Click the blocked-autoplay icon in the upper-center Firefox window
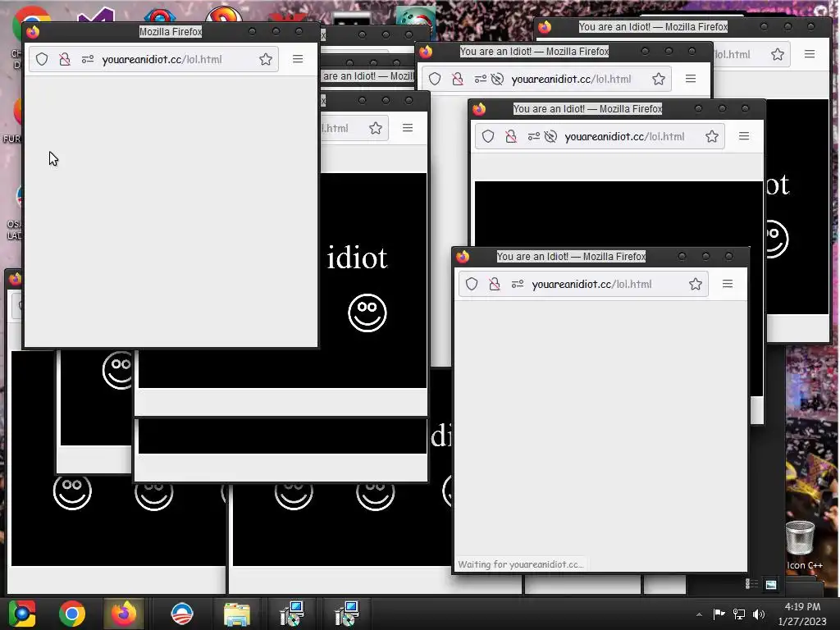Screen dimensions: 840x630 (x=498, y=80)
